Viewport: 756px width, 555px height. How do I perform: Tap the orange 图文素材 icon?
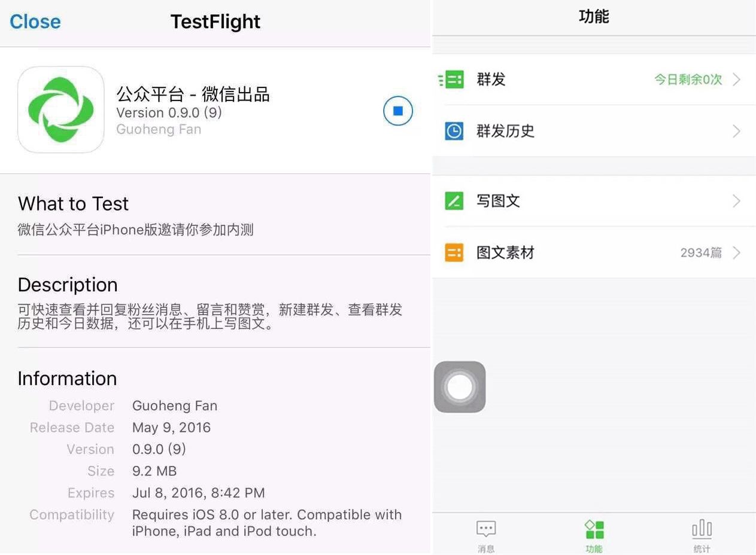454,252
